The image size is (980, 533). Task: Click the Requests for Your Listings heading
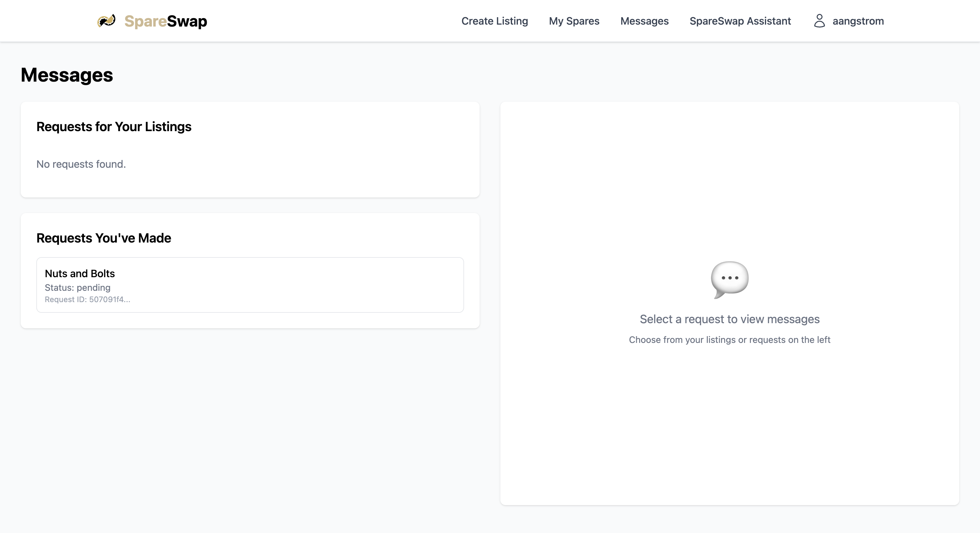114,127
